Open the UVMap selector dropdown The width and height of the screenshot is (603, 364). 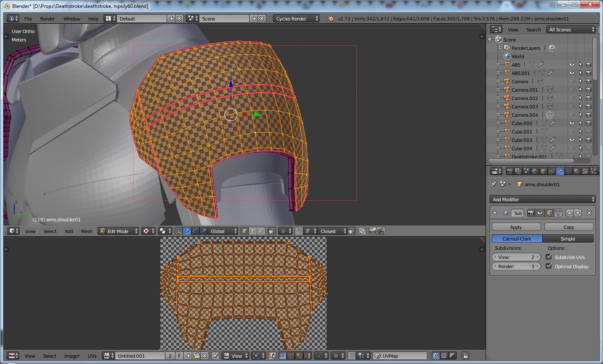coord(400,356)
